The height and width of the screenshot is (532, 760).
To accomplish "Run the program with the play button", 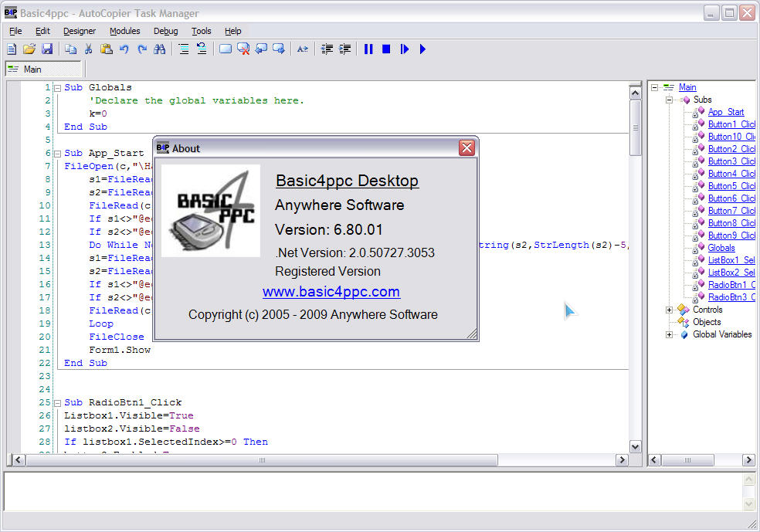I will 422,49.
